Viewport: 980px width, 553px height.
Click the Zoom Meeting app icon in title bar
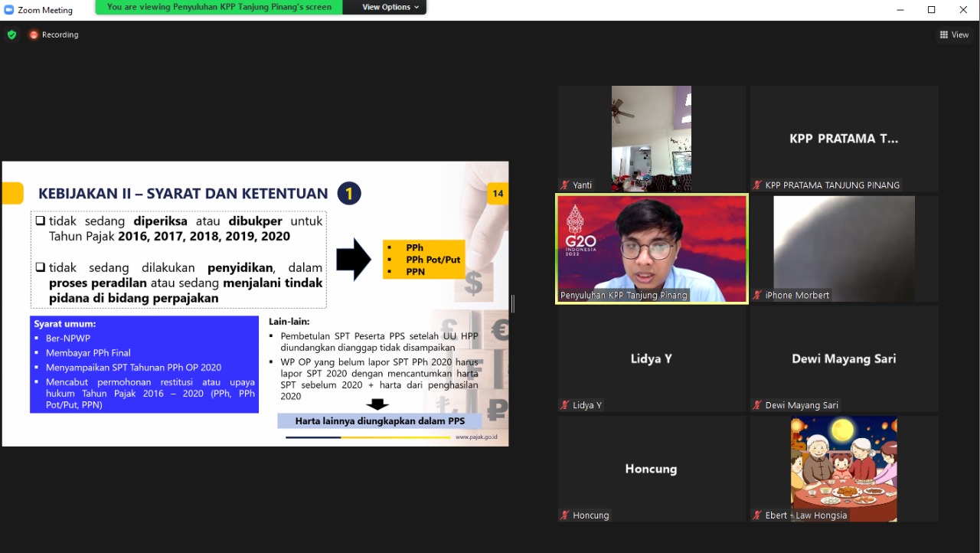9,10
